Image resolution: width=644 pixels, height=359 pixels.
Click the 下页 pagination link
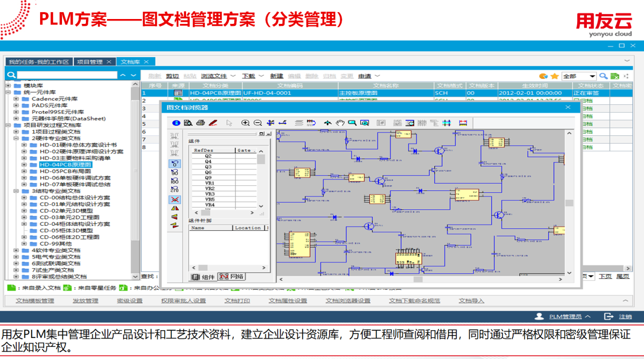605,277
